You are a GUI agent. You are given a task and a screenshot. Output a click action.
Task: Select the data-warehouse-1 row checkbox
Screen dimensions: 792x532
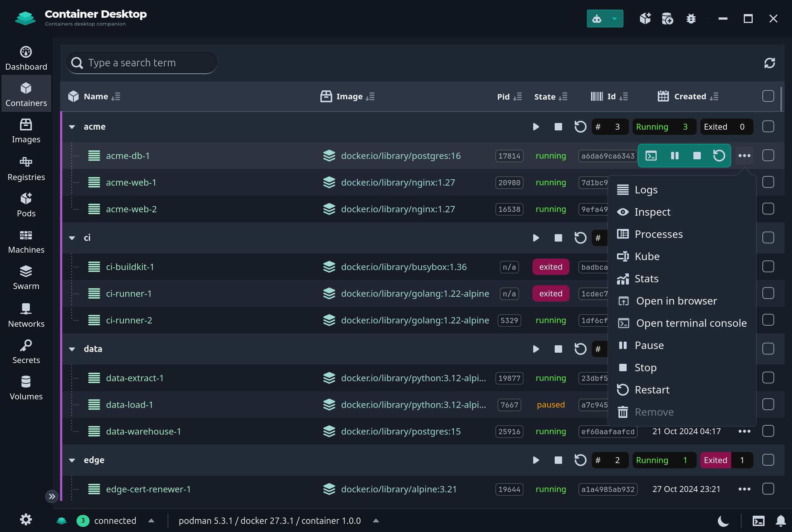click(768, 431)
